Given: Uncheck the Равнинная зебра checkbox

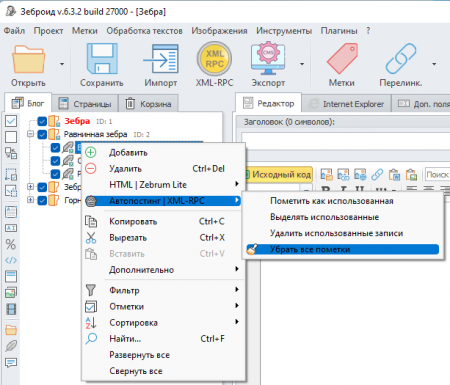Looking at the screenshot, I should 42,134.
